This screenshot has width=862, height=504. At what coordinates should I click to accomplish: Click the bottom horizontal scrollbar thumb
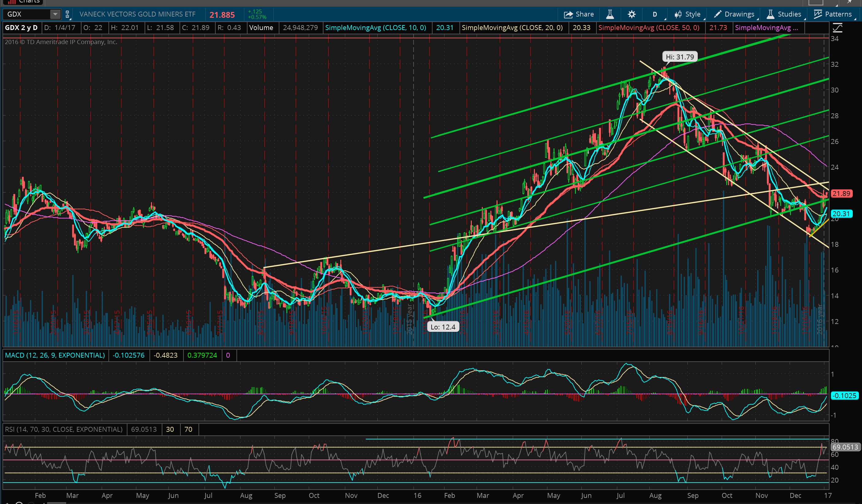tap(56, 503)
